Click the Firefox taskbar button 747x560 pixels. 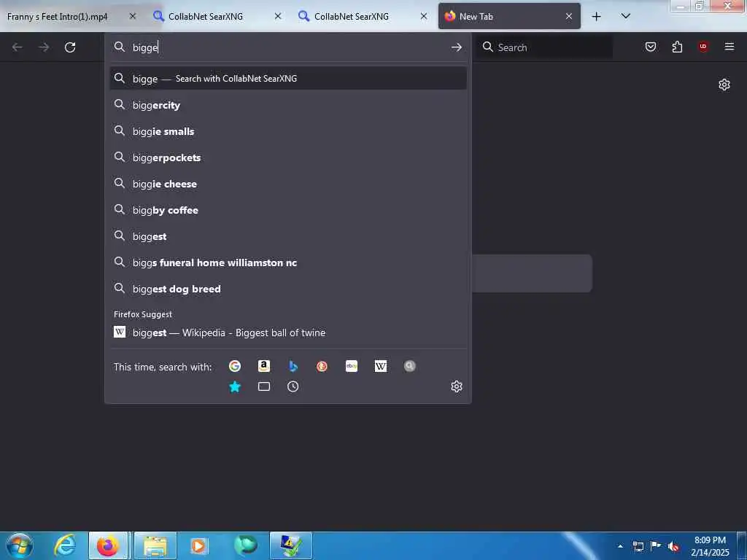click(x=108, y=545)
